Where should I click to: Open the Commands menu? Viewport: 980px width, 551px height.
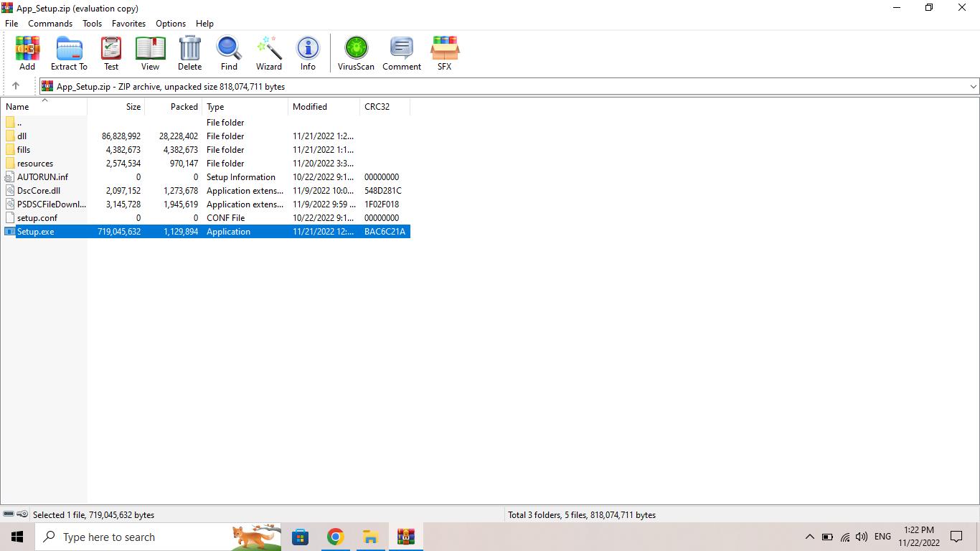tap(50, 24)
